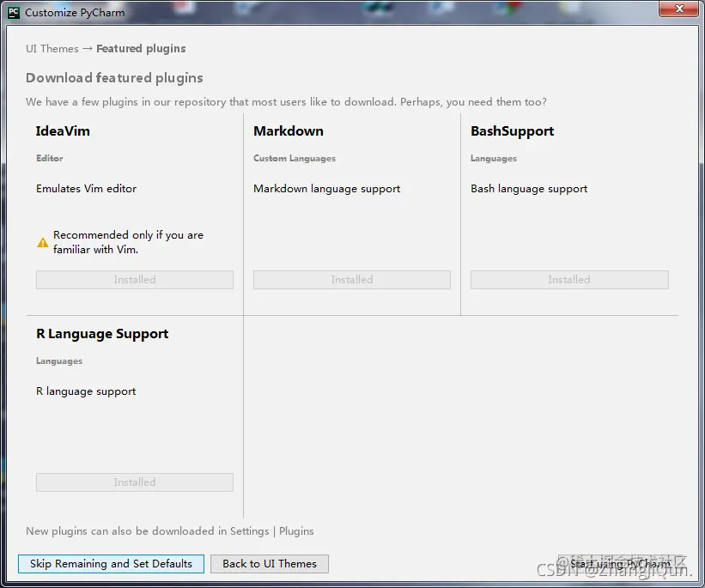Screen dimensions: 705x588
Task: Go Back to UI Themes
Action: [270, 564]
